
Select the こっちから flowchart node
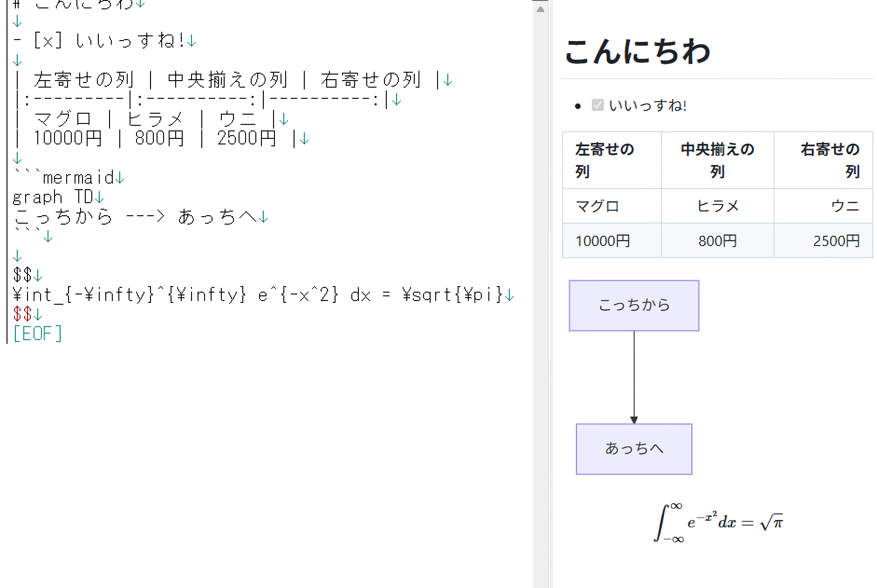click(634, 306)
